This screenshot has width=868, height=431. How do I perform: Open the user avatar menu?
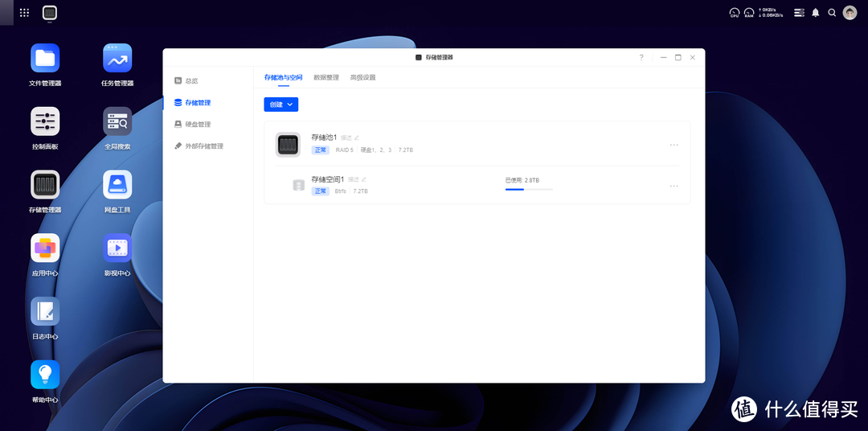(850, 12)
